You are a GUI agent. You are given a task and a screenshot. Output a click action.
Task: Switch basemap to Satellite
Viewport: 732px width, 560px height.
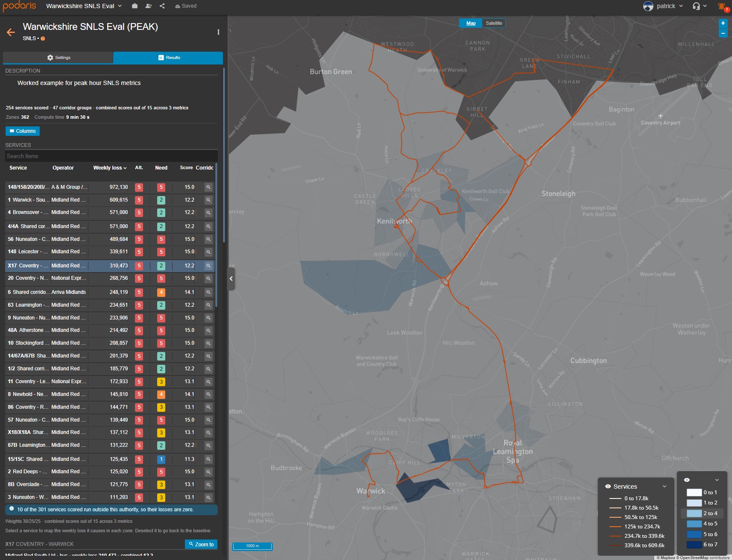click(494, 23)
